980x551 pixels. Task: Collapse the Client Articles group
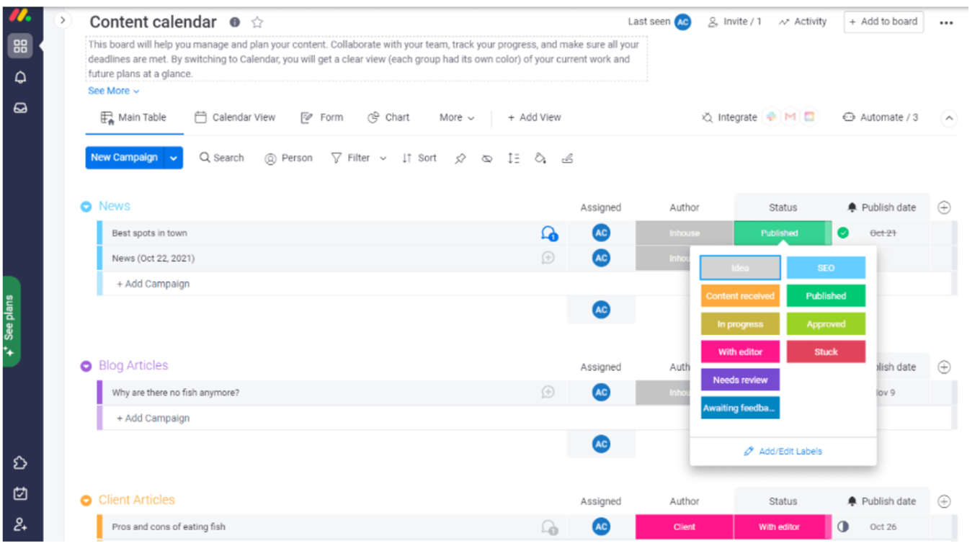click(86, 501)
